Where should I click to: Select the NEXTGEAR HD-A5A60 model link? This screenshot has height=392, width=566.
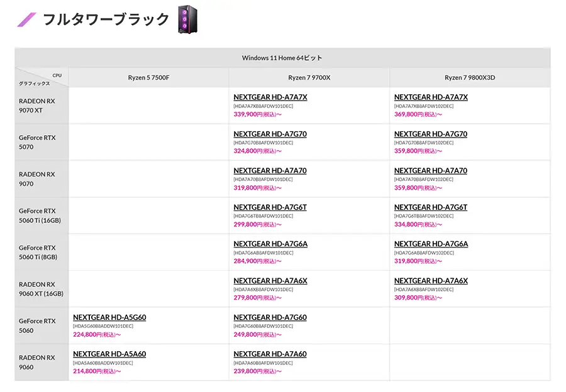click(x=109, y=354)
